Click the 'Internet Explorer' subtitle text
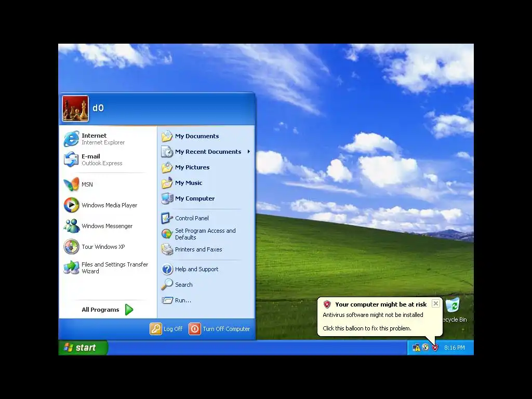532x399 pixels. click(103, 142)
